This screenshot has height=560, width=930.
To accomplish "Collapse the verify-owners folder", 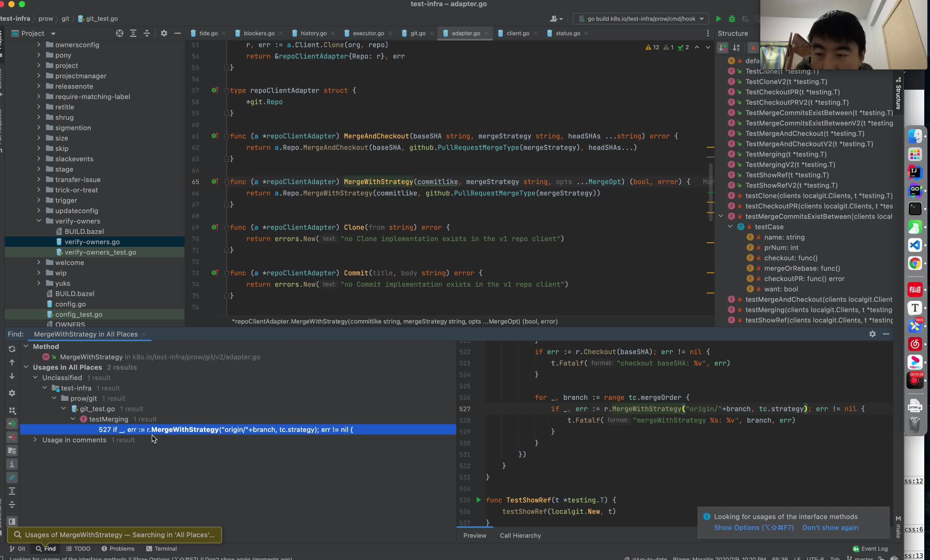I will [x=39, y=221].
